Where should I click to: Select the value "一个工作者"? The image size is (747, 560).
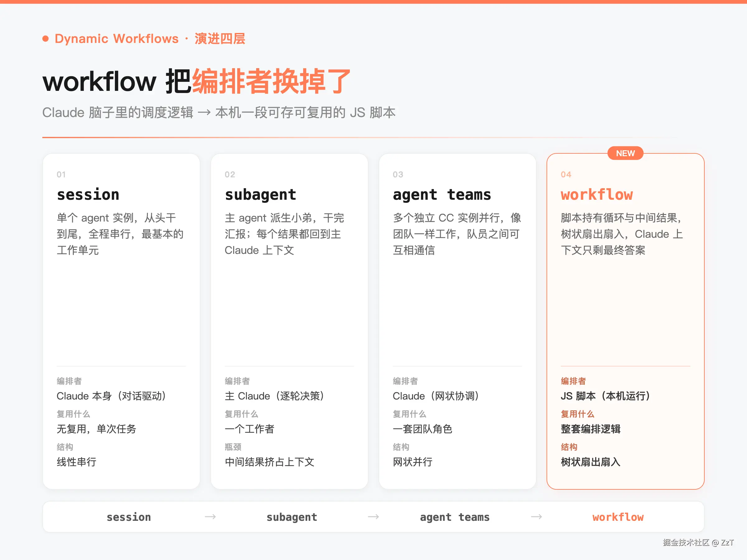250,429
